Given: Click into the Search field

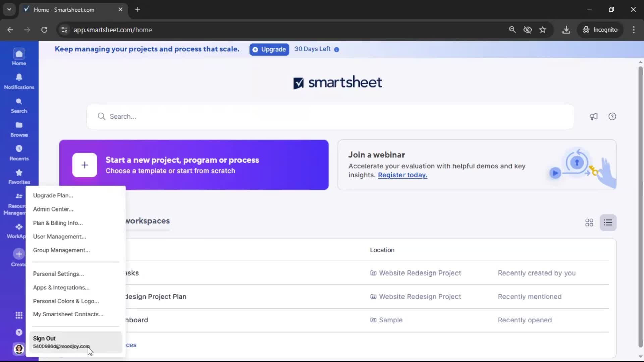Looking at the screenshot, I should [x=330, y=116].
